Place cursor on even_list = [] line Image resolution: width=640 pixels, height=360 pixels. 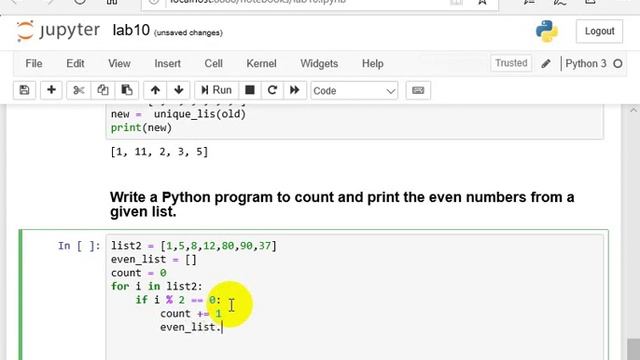coord(153,259)
